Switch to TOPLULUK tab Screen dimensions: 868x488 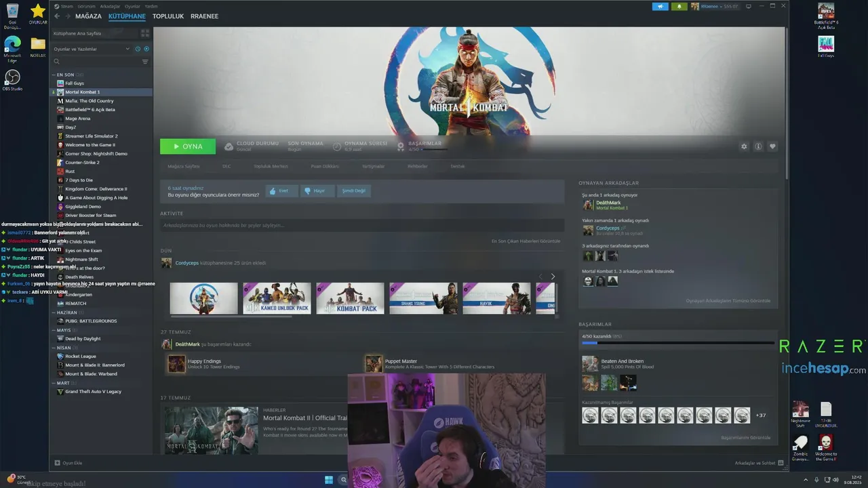(x=168, y=16)
